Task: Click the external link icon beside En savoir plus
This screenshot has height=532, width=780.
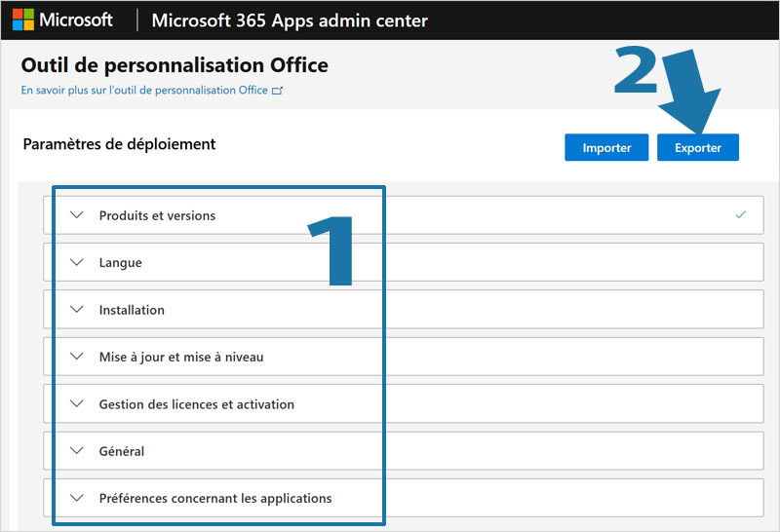Action: click(277, 91)
